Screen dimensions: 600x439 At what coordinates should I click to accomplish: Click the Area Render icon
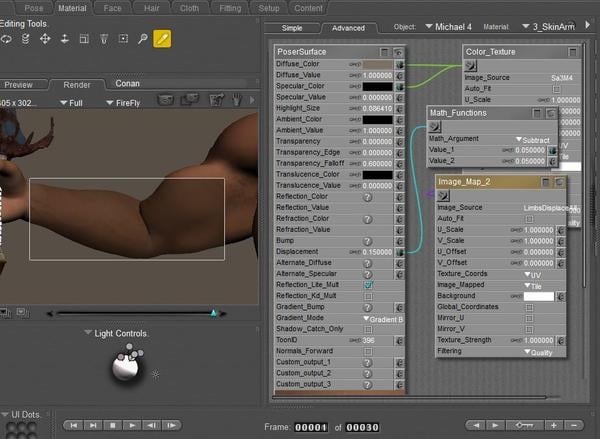[x=190, y=100]
